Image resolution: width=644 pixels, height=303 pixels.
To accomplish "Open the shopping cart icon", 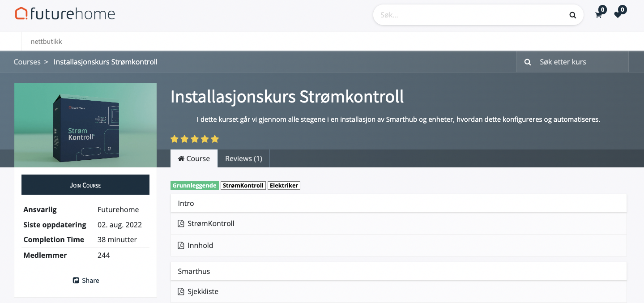I will coord(598,15).
